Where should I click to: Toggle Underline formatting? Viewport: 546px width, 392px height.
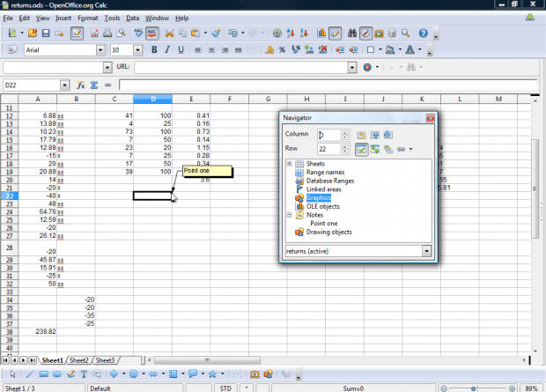181,50
